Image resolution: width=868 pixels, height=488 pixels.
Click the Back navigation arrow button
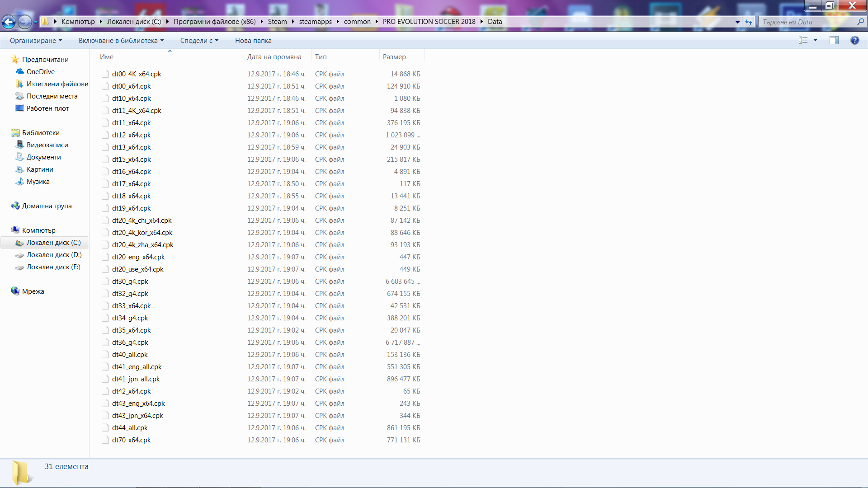click(x=9, y=22)
